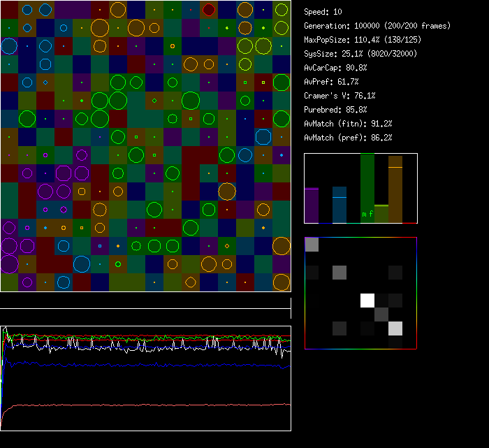Click the top-left gray cell of the heatmap
489x448 pixels.
[x=312, y=244]
